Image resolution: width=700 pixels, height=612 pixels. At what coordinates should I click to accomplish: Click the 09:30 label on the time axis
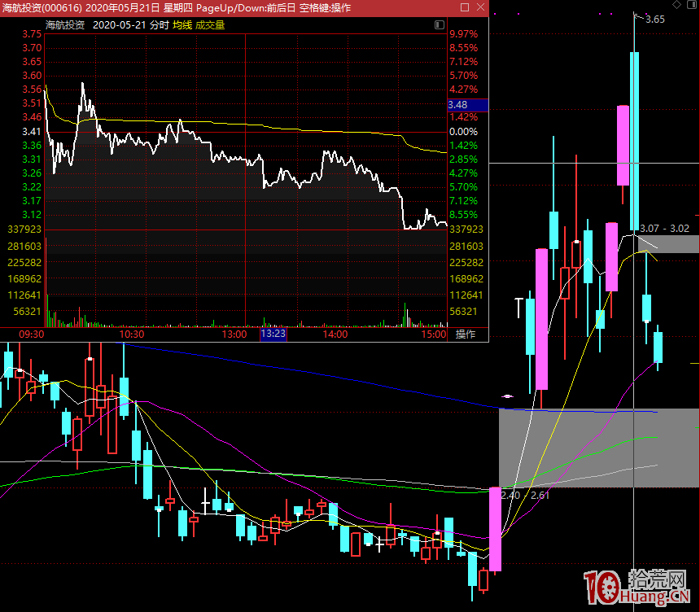[x=31, y=334]
